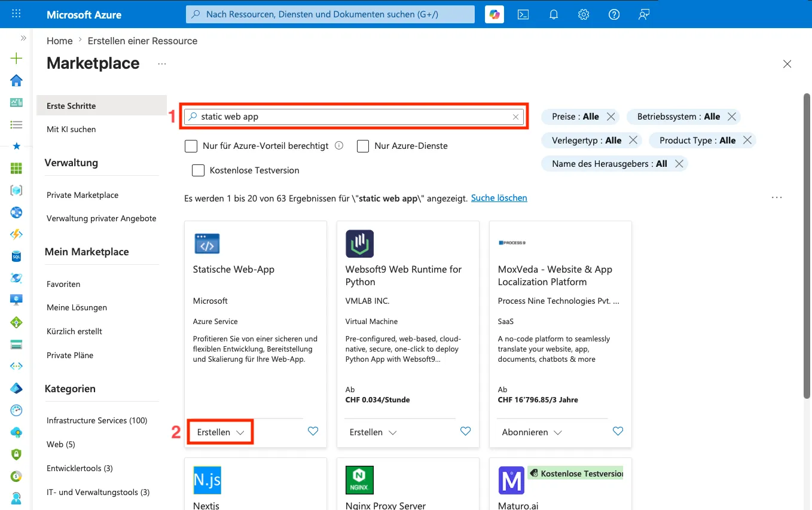This screenshot has width=812, height=510.
Task: Enable Nur für Azure-Vorteil berechtigt checkbox
Action: [191, 146]
